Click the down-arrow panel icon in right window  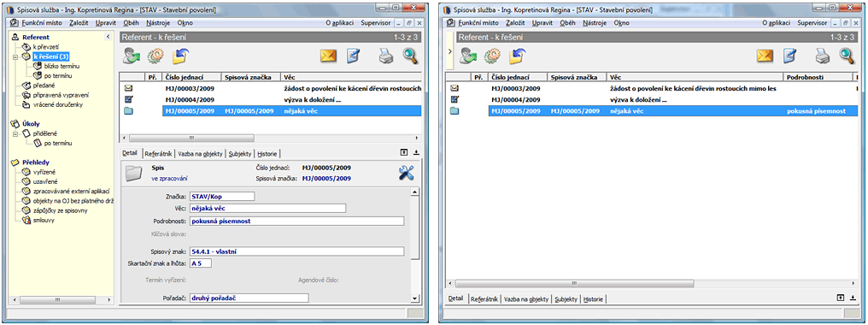pyautogui.click(x=853, y=298)
